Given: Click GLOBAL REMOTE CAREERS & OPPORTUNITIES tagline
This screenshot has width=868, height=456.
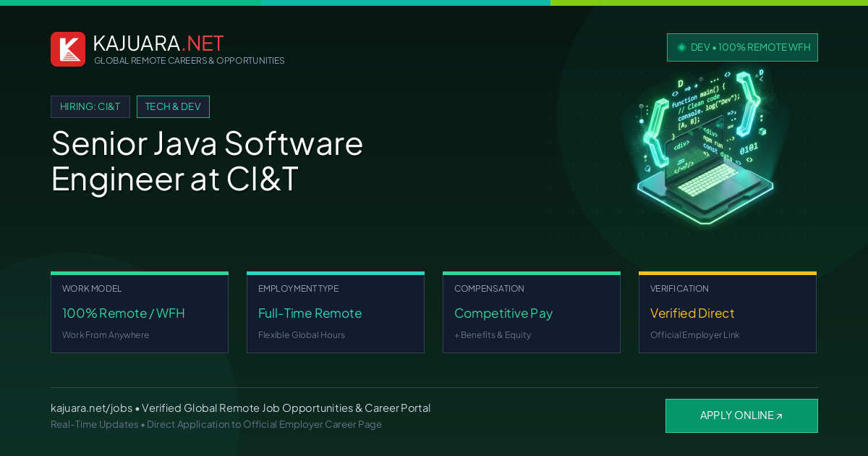Looking at the screenshot, I should coord(189,61).
